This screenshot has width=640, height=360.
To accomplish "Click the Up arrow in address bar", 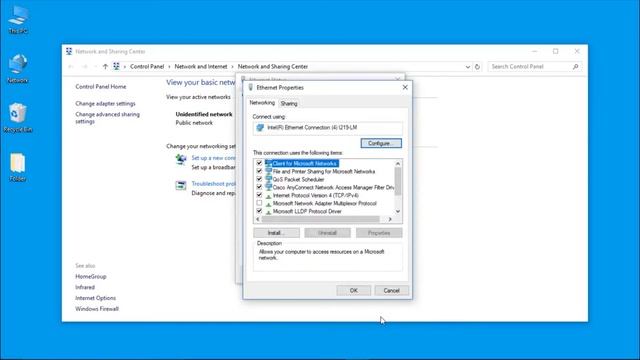I will point(105,67).
